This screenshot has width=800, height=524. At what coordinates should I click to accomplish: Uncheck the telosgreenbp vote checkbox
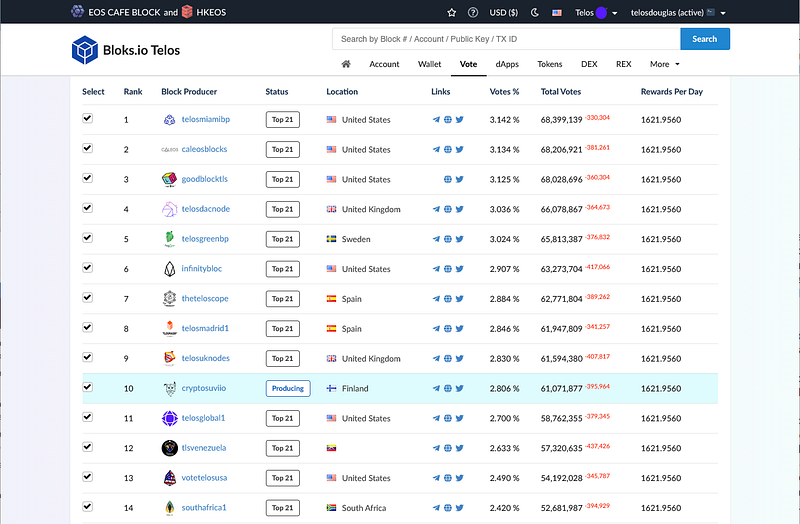88,238
